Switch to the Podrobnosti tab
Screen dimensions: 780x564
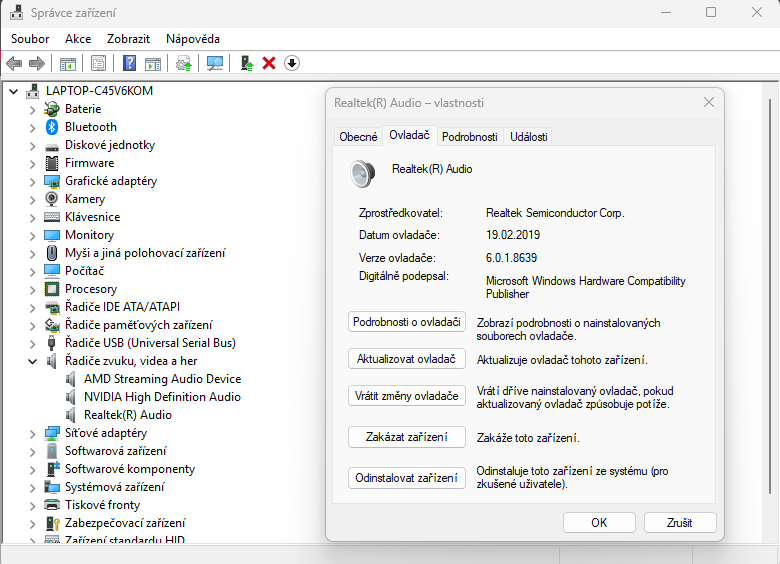[469, 136]
